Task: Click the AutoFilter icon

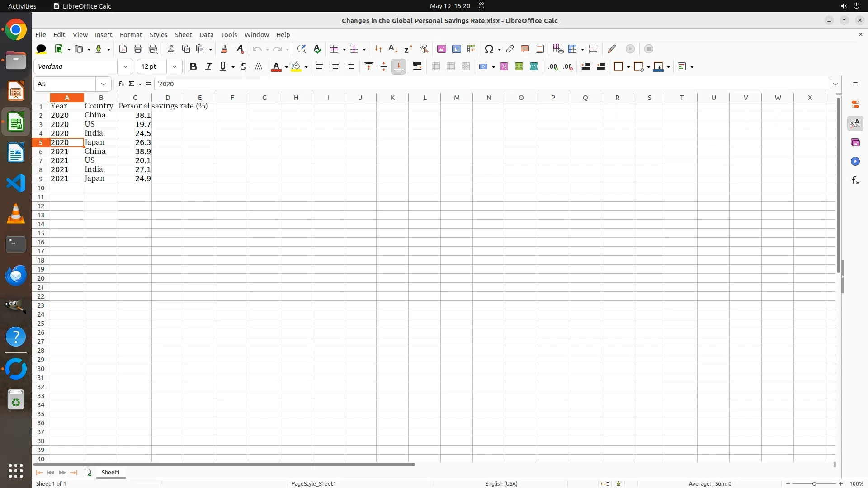Action: (x=424, y=49)
